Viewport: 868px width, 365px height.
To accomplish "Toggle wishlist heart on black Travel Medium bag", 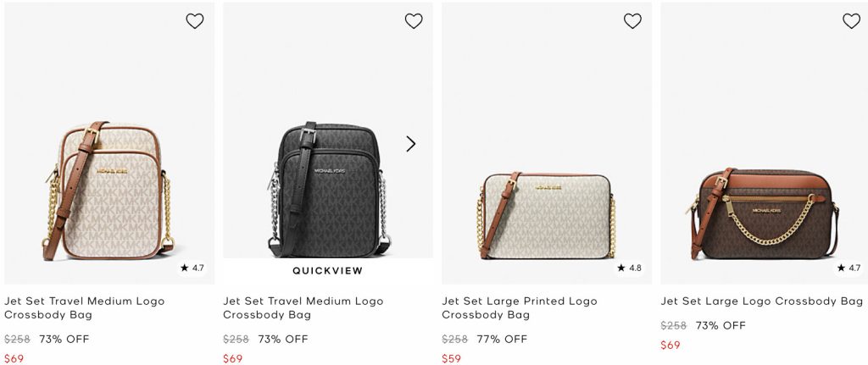I will pos(414,21).
